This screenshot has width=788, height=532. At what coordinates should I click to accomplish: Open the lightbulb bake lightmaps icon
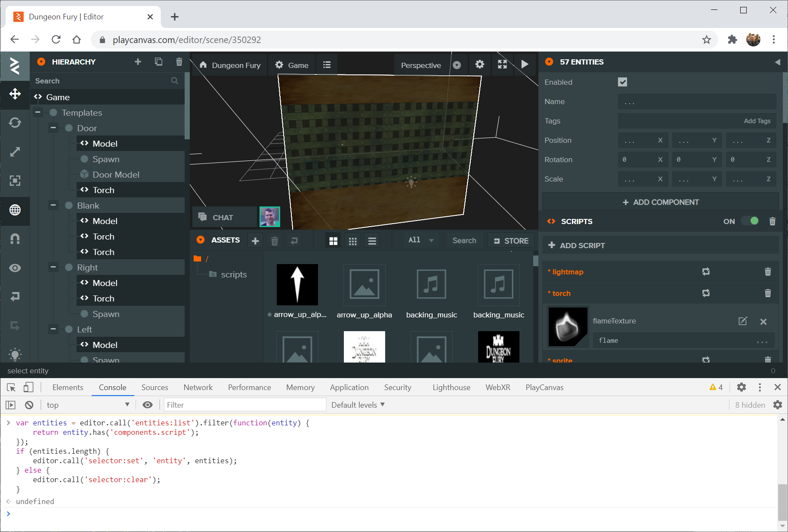click(15, 354)
